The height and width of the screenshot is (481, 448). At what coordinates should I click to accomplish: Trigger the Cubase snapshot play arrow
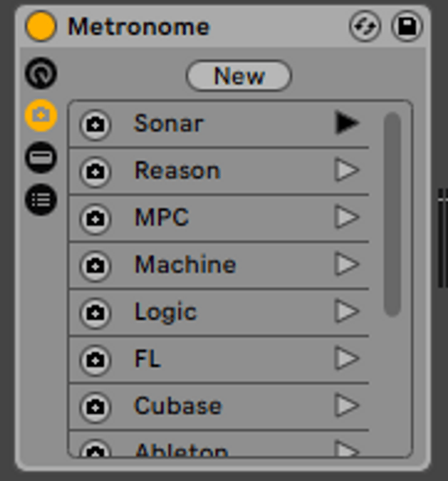(x=346, y=406)
